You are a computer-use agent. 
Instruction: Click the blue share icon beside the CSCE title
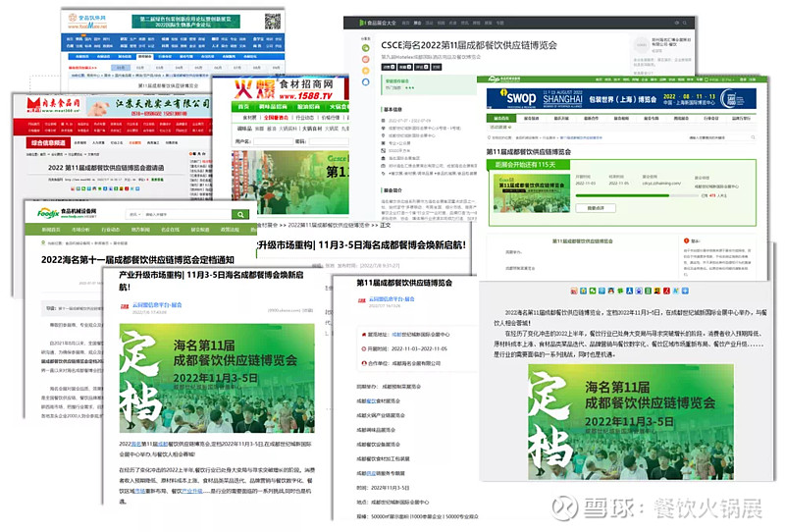(x=365, y=81)
